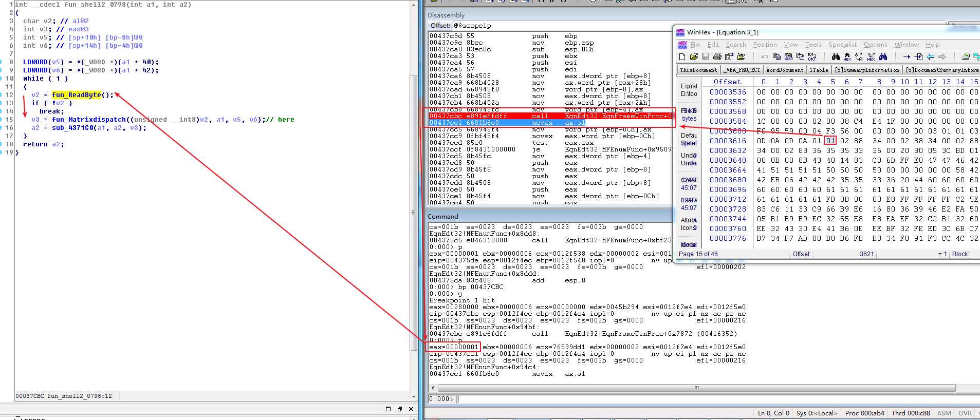980x420 pixels.
Task: Open the Edit menu in WinHex
Action: [713, 45]
